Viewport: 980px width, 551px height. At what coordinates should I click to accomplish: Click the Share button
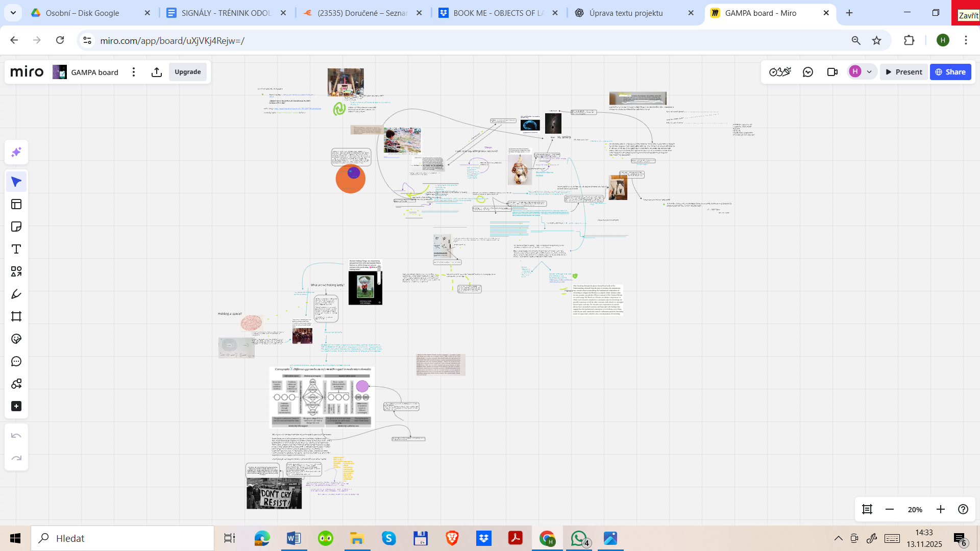click(950, 72)
